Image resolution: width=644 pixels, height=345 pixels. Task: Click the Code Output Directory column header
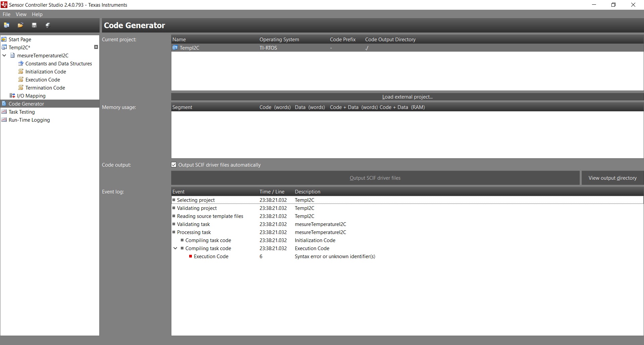point(390,39)
